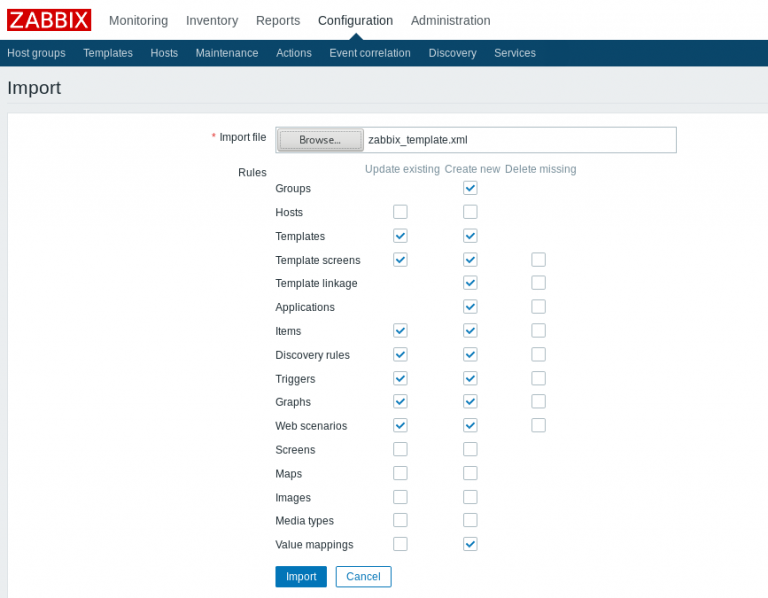The width and height of the screenshot is (768, 598).
Task: Go to the Discovery submenu
Action: [x=452, y=53]
